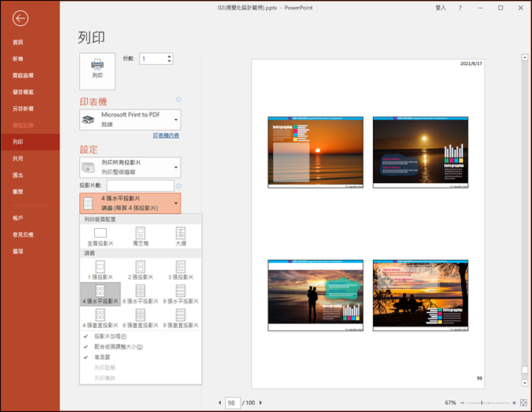Toggle 投影片加框 option
The height and width of the screenshot is (412, 532).
pos(140,336)
